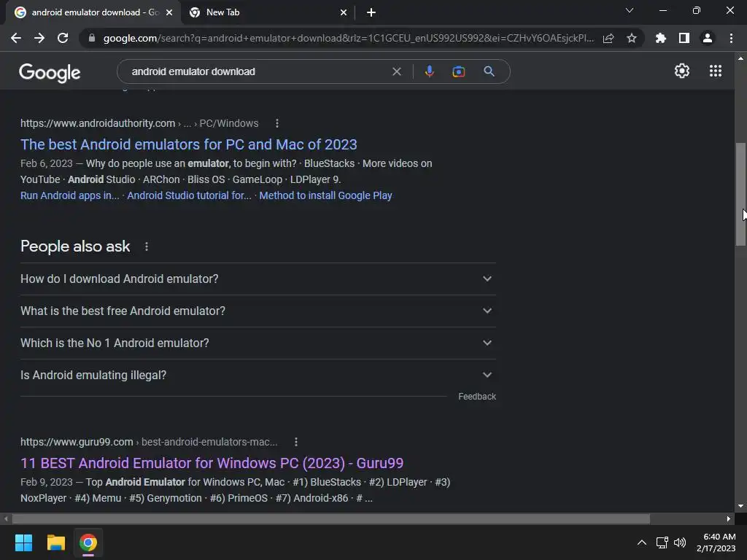
Task: Open the Google apps grid
Action: point(716,71)
